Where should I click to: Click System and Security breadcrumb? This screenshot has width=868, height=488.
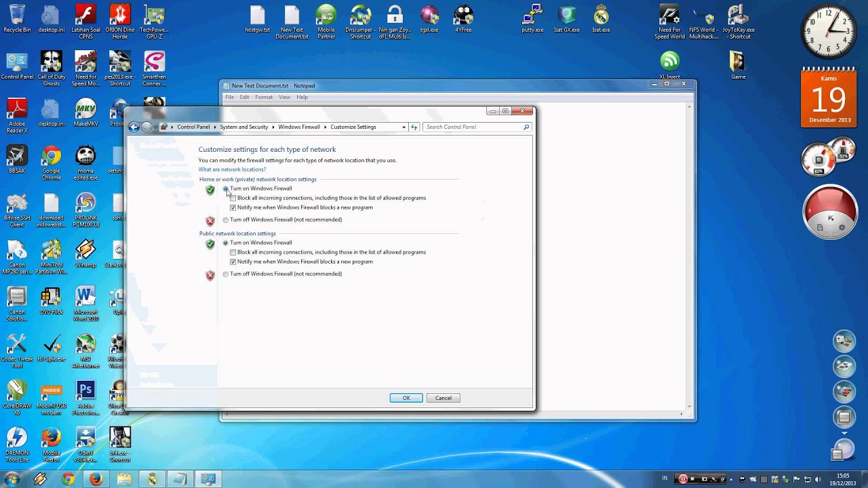click(x=244, y=127)
